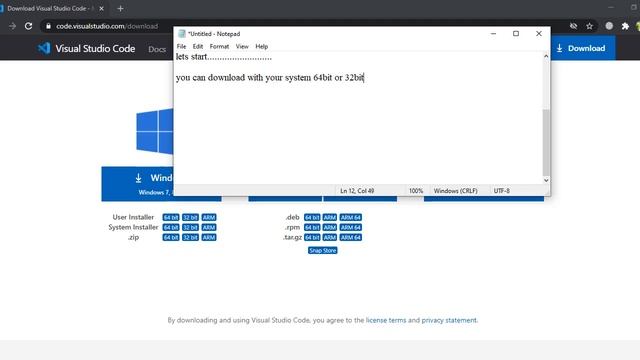
Task: Click the Windows logo image on page
Action: [x=155, y=131]
